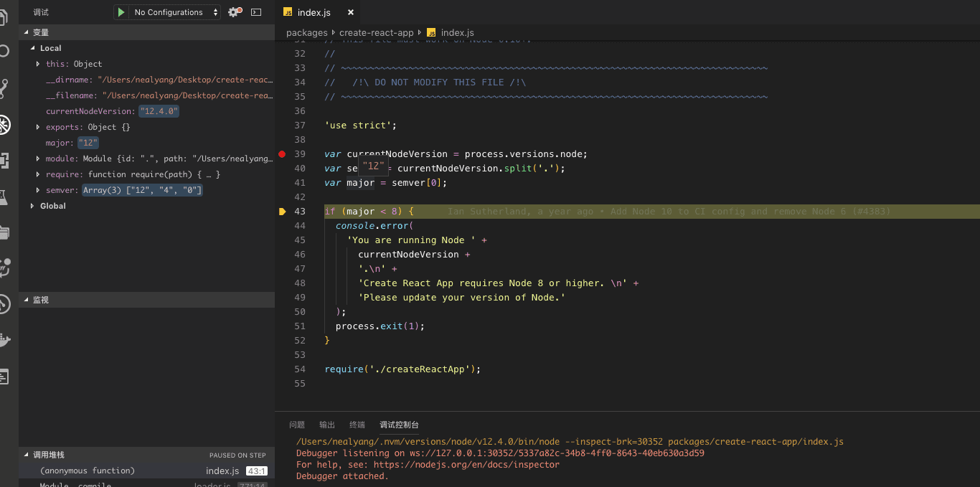Open the Test flask icon in activity bar
Viewport: 980px width, 487px height.
pos(4,197)
